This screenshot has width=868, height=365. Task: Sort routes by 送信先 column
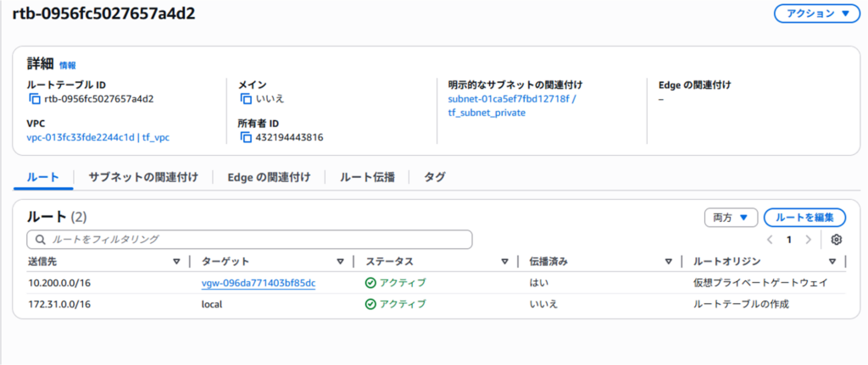[176, 262]
